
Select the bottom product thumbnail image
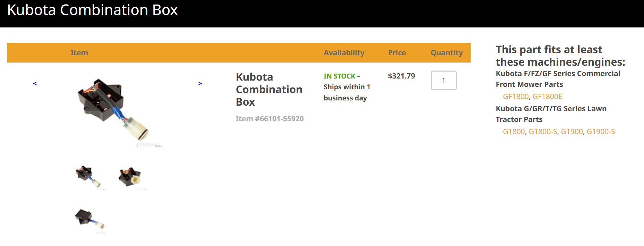89,220
